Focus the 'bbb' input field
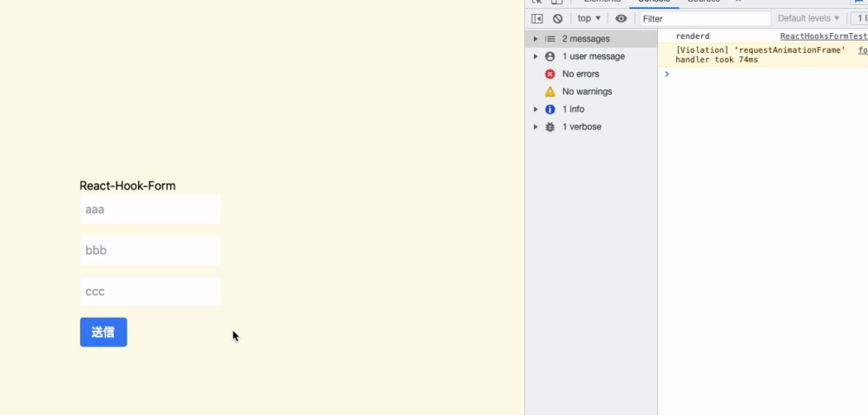 click(x=150, y=250)
